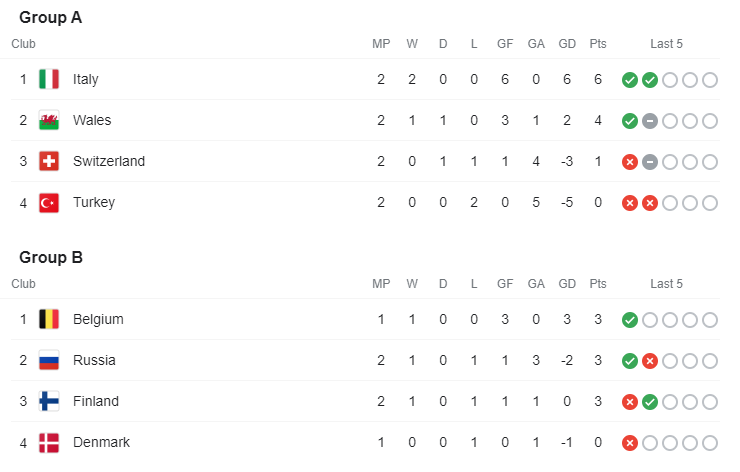Click the Italy flag icon
740x472 pixels.
tap(49, 79)
